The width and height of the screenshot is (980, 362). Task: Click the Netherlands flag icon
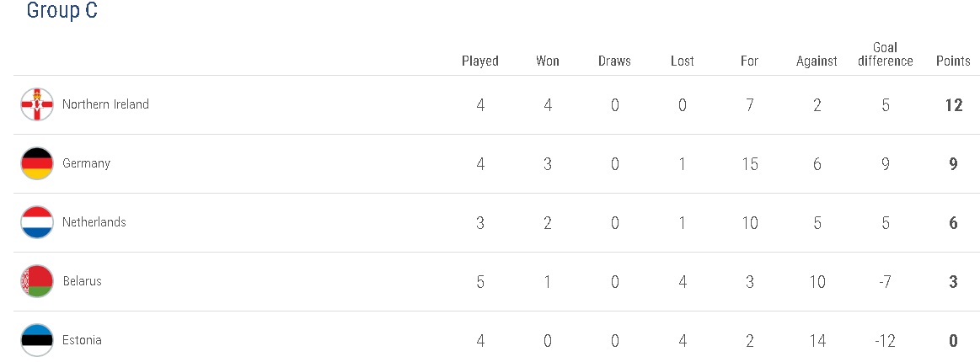37,222
